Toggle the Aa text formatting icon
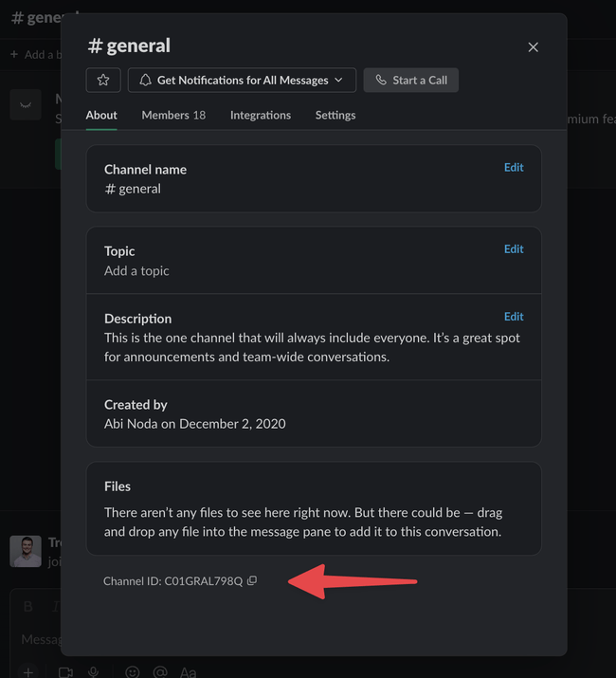The image size is (616, 678). point(188,671)
